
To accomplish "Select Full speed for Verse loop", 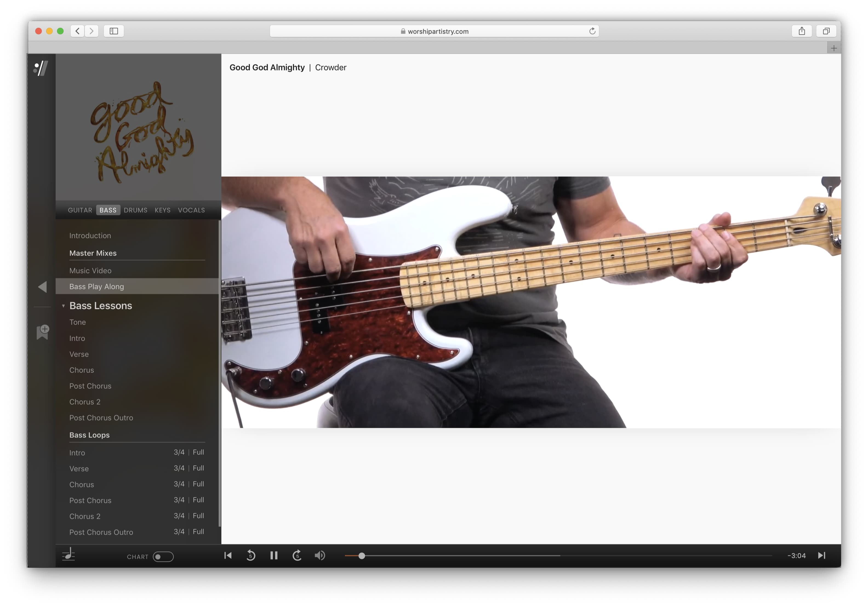I will pos(198,468).
